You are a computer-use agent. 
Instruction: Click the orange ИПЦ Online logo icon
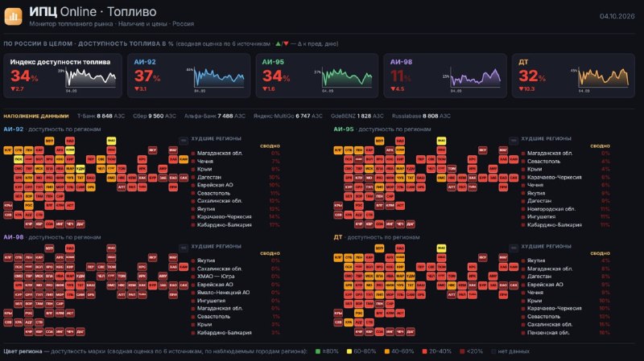click(x=13, y=16)
